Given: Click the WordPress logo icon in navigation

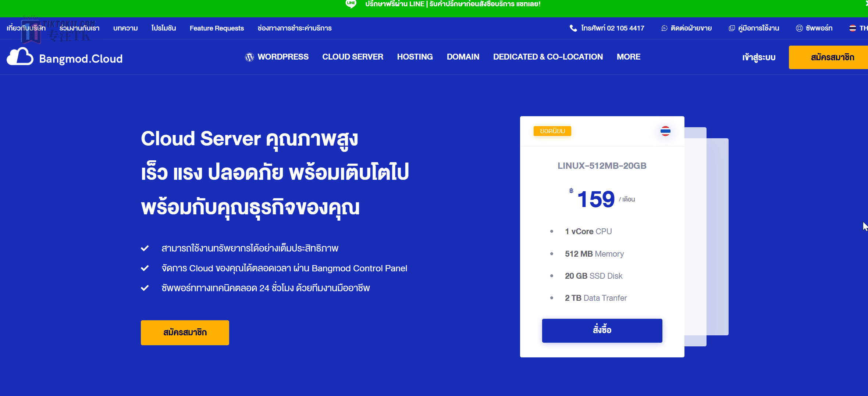Looking at the screenshot, I should point(249,57).
